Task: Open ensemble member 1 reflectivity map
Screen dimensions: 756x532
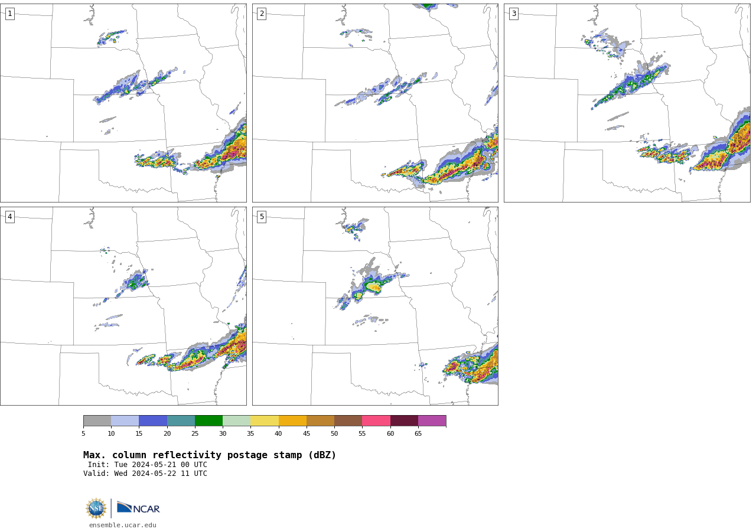Action: point(123,103)
